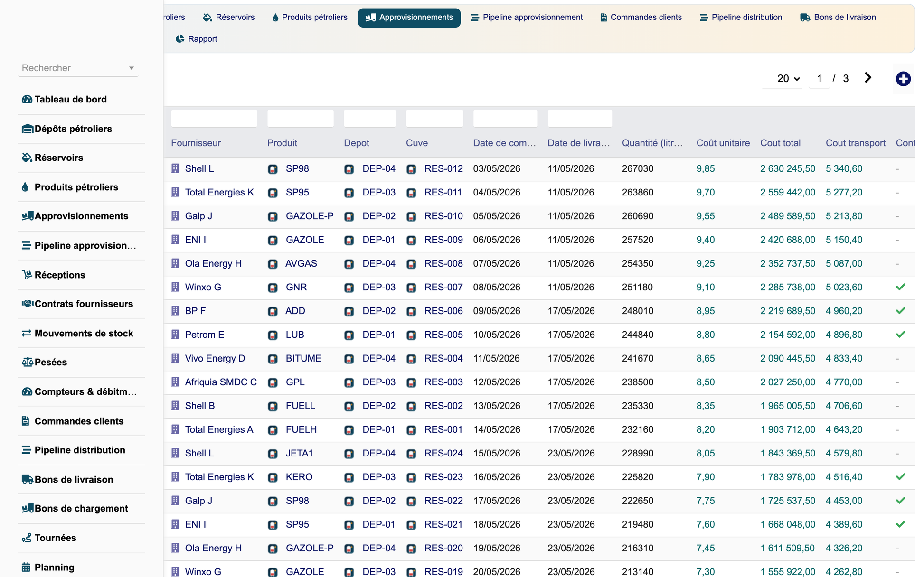924x577 pixels.
Task: Click the Approvisionnements sidebar icon
Action: coord(27,216)
